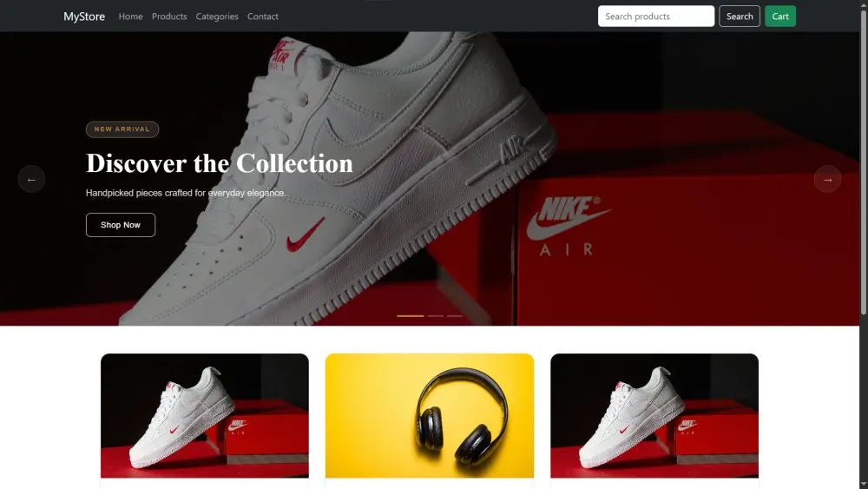Click the NEW ARRIVAL badge
Image resolution: width=868 pixels, height=489 pixels.
click(x=122, y=129)
